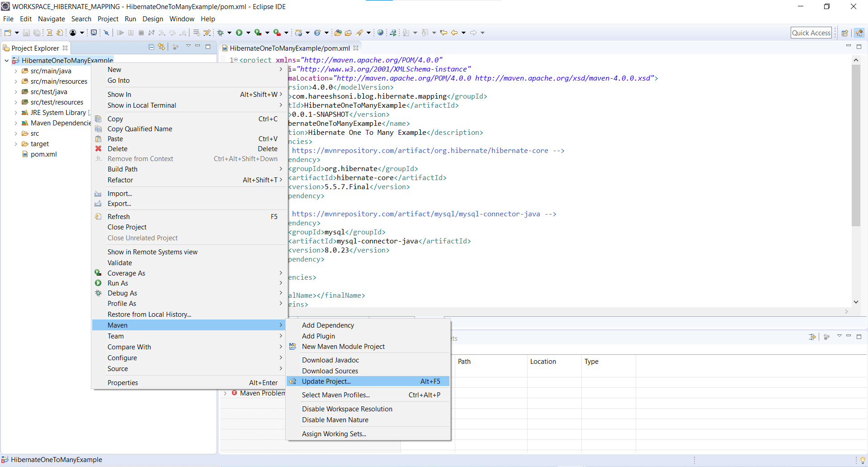This screenshot has height=467, width=868.
Task: Open the New wizard toolbar icon
Action: (7, 32)
